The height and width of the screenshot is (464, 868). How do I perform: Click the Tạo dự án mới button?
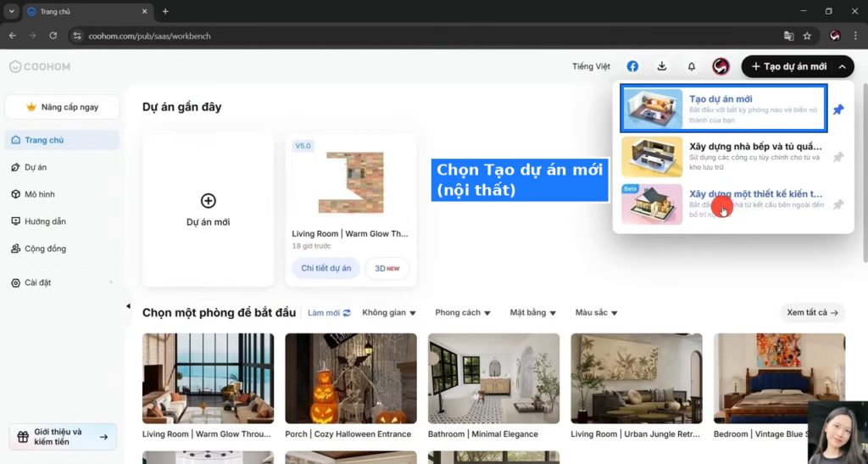789,66
